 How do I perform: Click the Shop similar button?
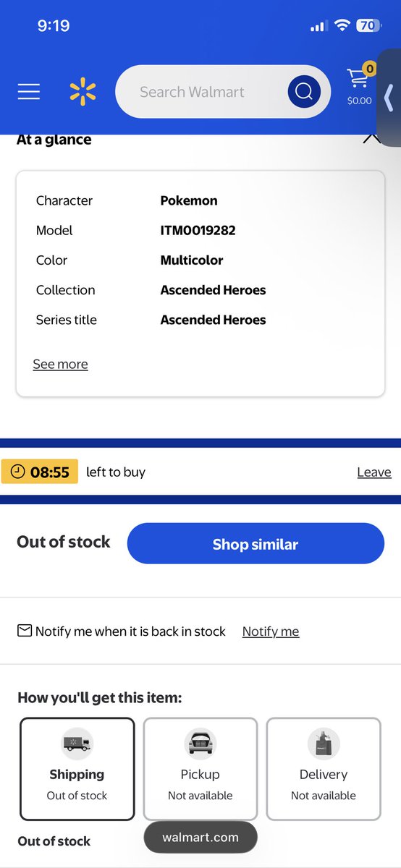(x=256, y=543)
